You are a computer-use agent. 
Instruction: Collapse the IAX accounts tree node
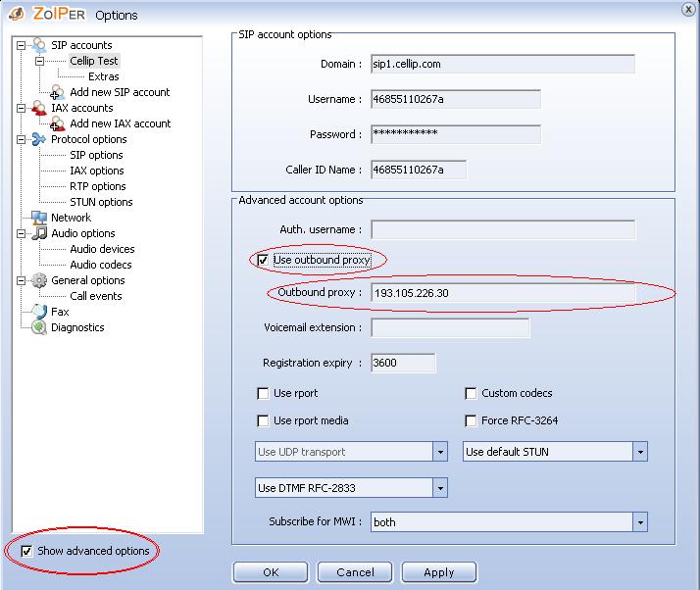[x=21, y=108]
